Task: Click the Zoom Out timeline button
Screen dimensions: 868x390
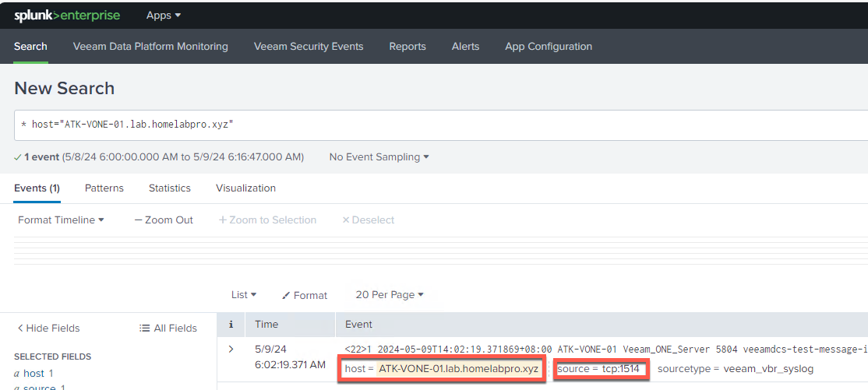Action: coord(164,220)
